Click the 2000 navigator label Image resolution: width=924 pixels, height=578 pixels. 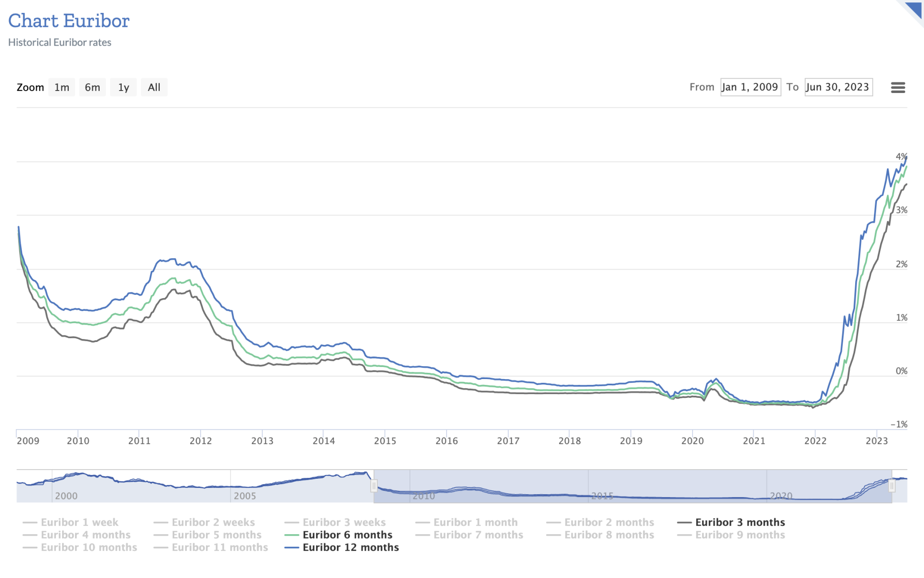pos(66,496)
